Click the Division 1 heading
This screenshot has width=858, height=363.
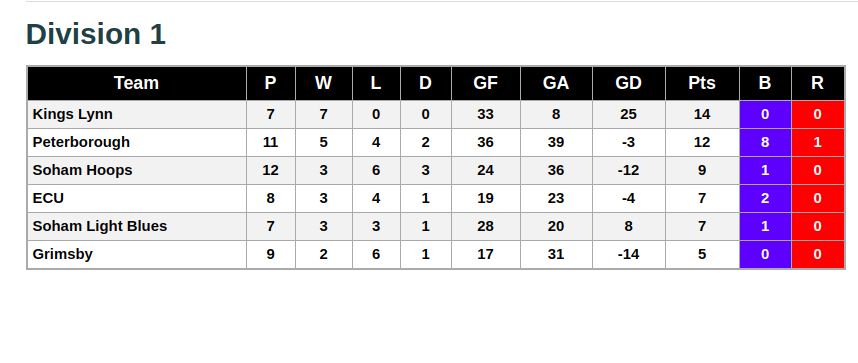click(96, 34)
